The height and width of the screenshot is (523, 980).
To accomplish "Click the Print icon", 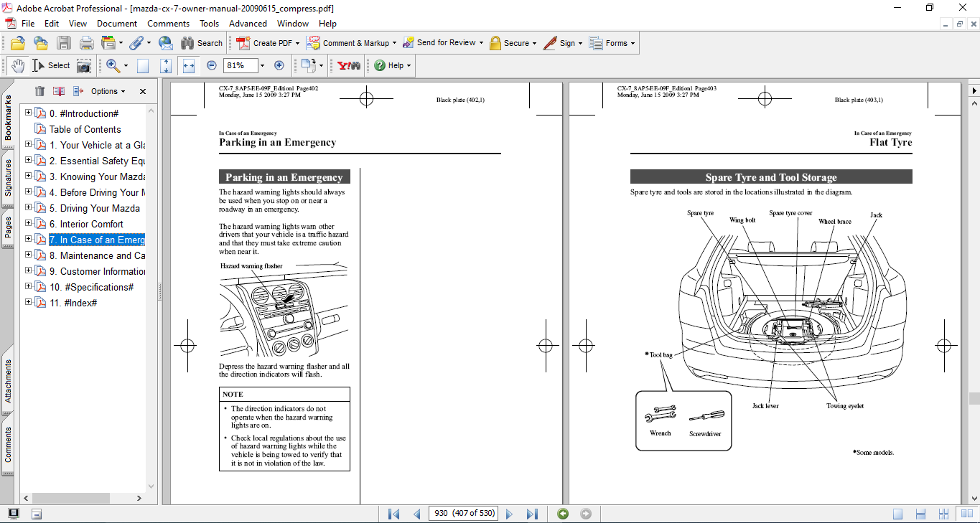I will pyautogui.click(x=86, y=43).
